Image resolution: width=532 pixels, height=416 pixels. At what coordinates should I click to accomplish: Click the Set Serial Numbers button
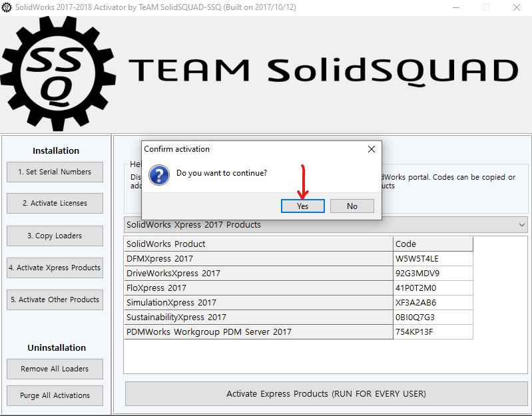(55, 172)
